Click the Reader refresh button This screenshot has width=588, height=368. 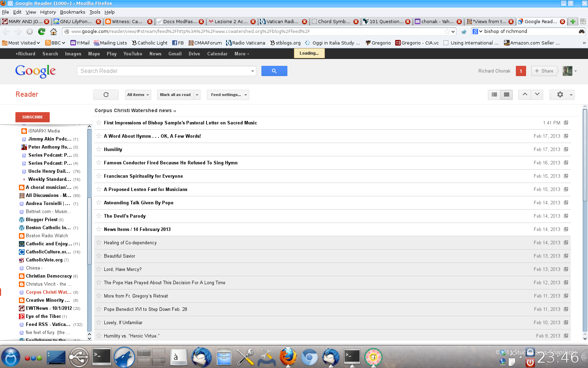106,95
